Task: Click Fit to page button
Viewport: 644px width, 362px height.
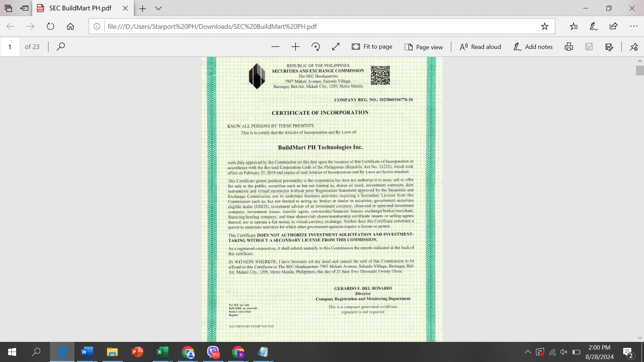Action: (372, 47)
